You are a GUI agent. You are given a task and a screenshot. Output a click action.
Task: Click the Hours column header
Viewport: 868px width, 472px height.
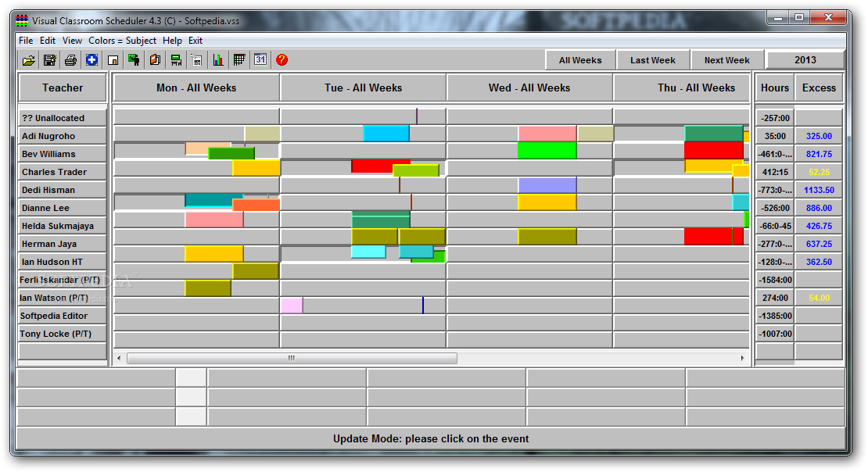click(775, 88)
